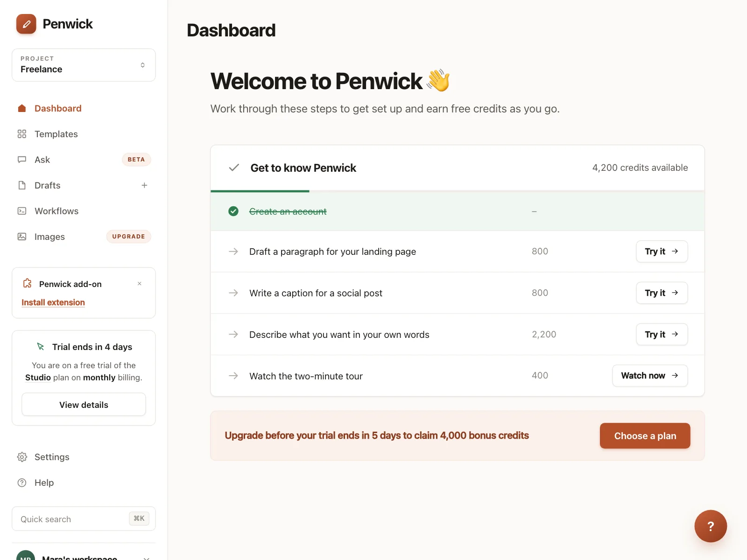Click the 2,200 credits value

544,335
